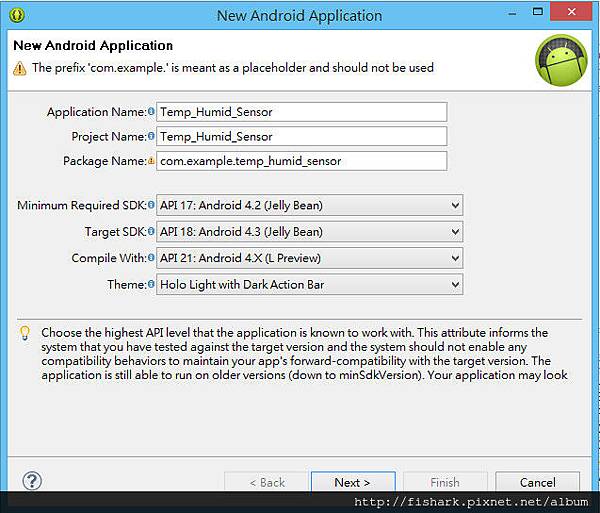Click the 'Project Name:' label
Image resolution: width=600 pixels, height=513 pixels.
point(109,136)
